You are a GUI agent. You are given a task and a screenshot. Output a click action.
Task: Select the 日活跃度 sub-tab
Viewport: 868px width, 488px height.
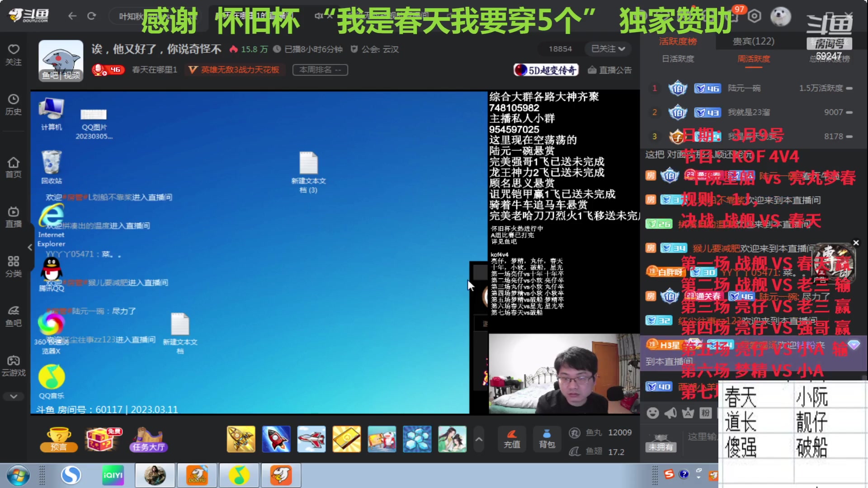click(678, 59)
